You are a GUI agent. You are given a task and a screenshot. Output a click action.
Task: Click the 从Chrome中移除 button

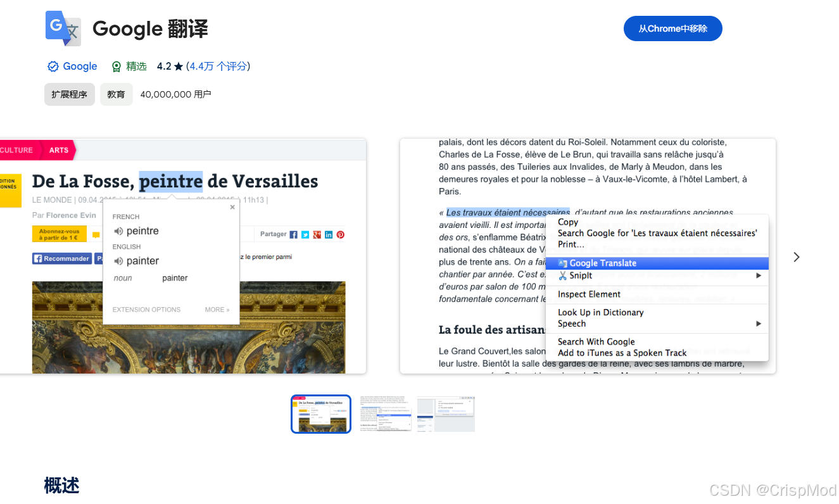tap(672, 28)
